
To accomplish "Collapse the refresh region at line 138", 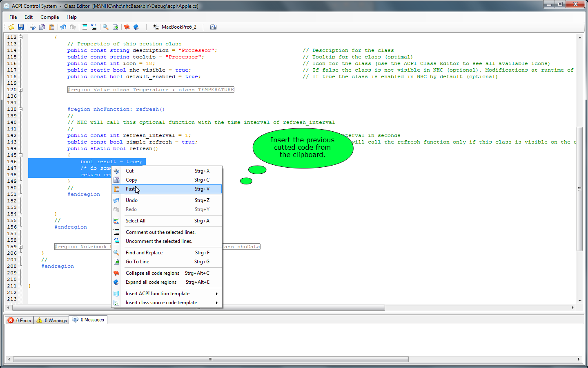I will click(20, 109).
